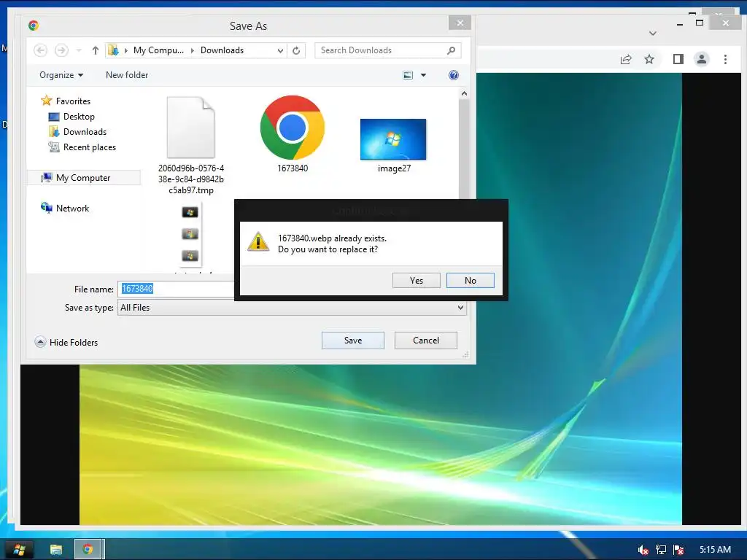Screen dimensions: 747x560
Task: Select Desktop in the navigation pane
Action: pos(71,117)
